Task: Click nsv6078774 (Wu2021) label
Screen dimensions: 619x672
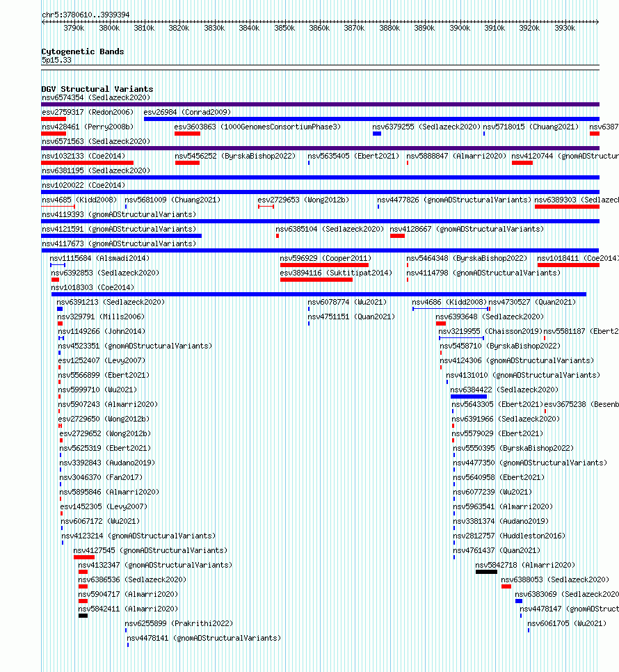Action: (347, 302)
